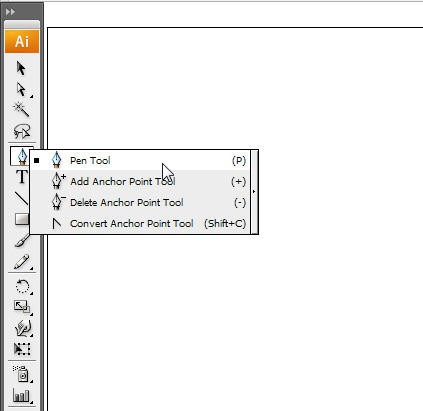
Task: Select the Column Graph tool
Action: tap(22, 395)
